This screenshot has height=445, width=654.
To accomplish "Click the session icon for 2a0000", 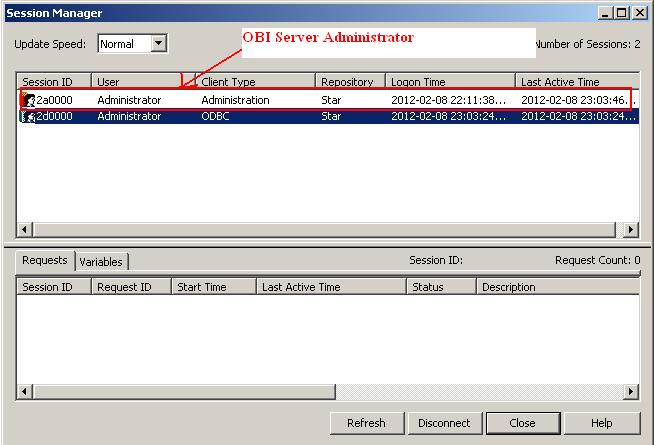I will (x=28, y=100).
